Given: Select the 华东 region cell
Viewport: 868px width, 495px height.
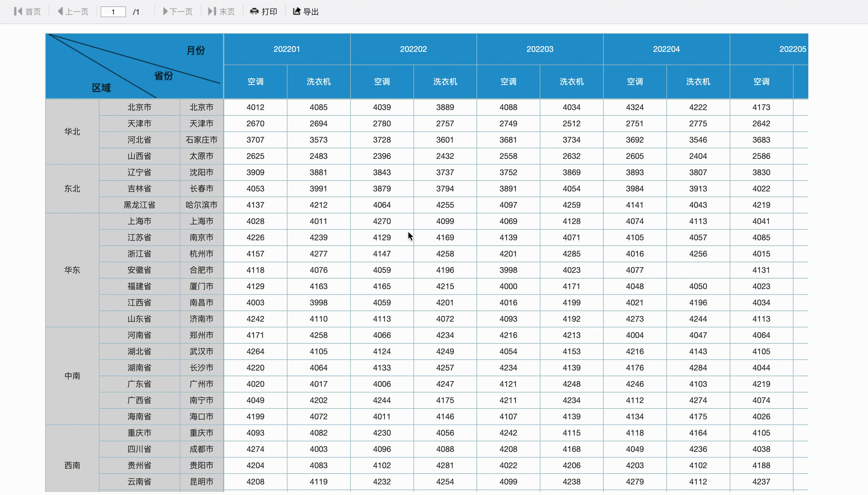Looking at the screenshot, I should (72, 270).
